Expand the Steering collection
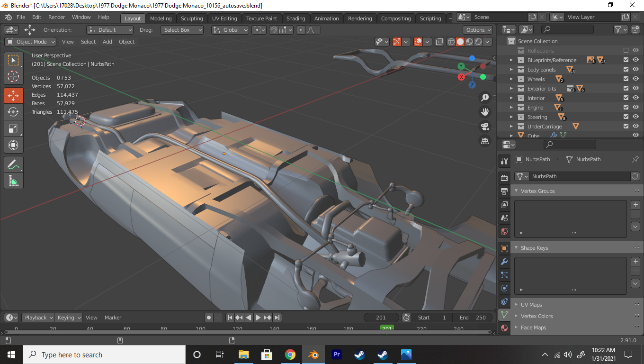The image size is (644, 364). pos(511,117)
